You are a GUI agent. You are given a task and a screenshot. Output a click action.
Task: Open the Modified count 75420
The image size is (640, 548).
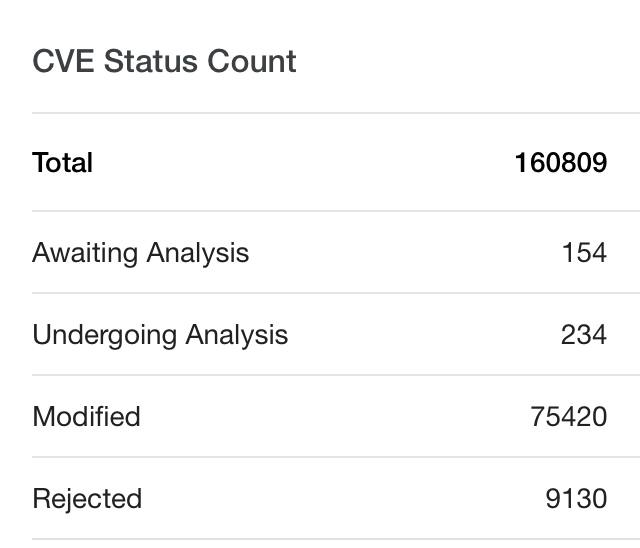568,417
